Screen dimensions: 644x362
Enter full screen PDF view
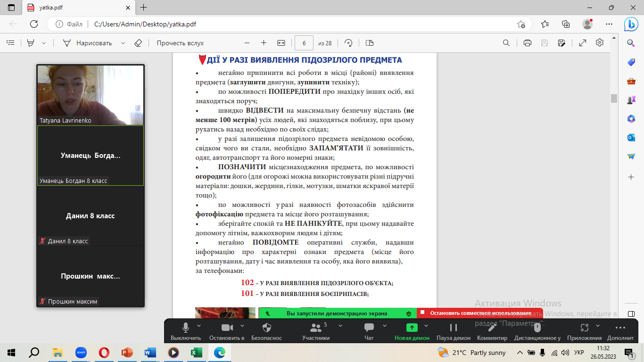(x=583, y=43)
